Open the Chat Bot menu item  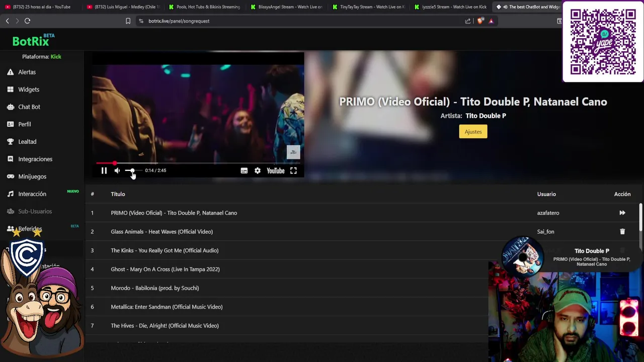point(29,107)
